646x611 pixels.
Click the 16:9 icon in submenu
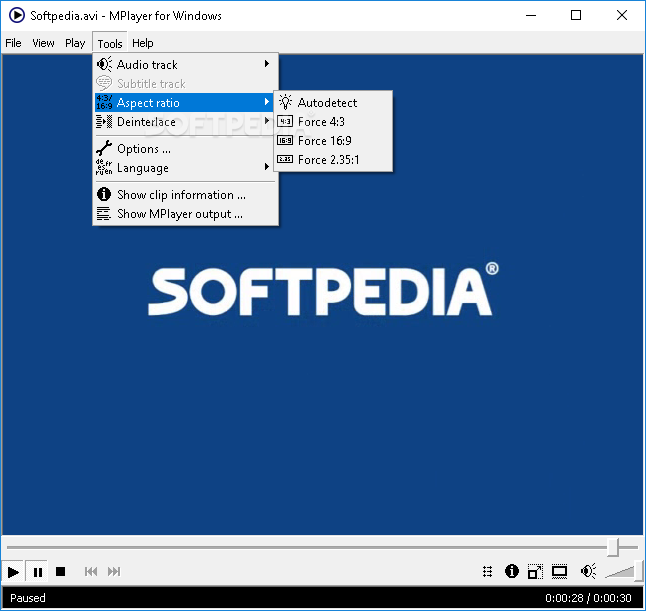pyautogui.click(x=285, y=140)
